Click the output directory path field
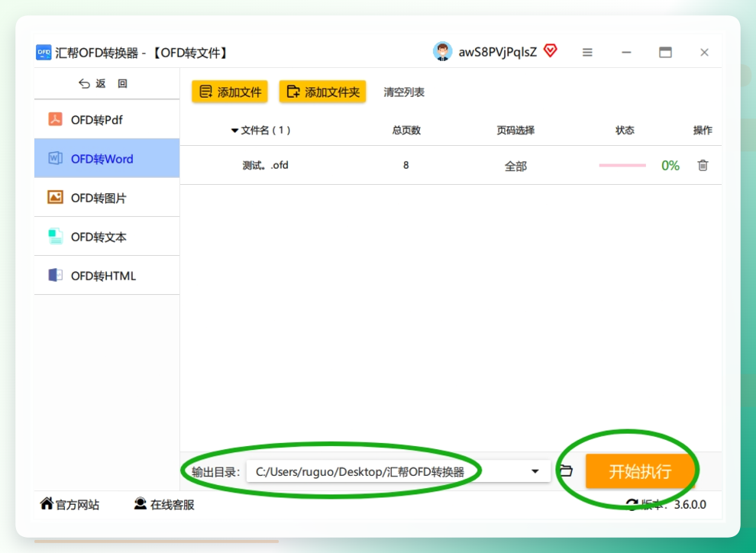Screen dimensions: 756x553 (399, 471)
